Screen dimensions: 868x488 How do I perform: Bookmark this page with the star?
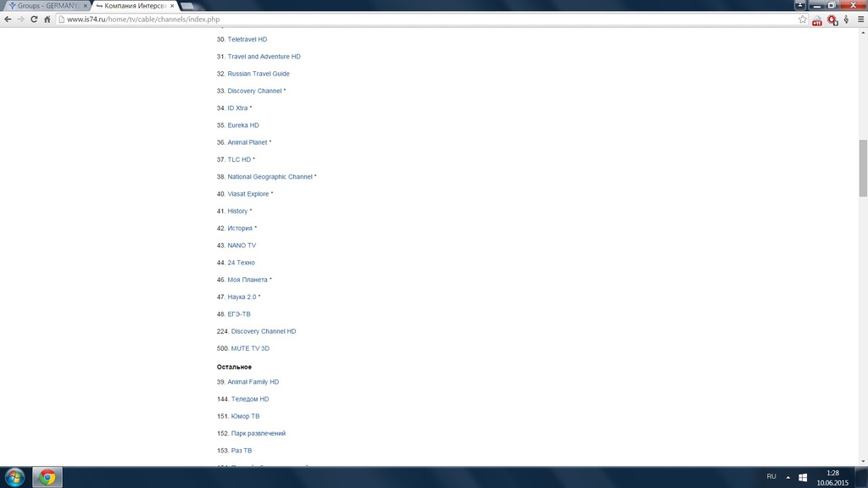[803, 19]
